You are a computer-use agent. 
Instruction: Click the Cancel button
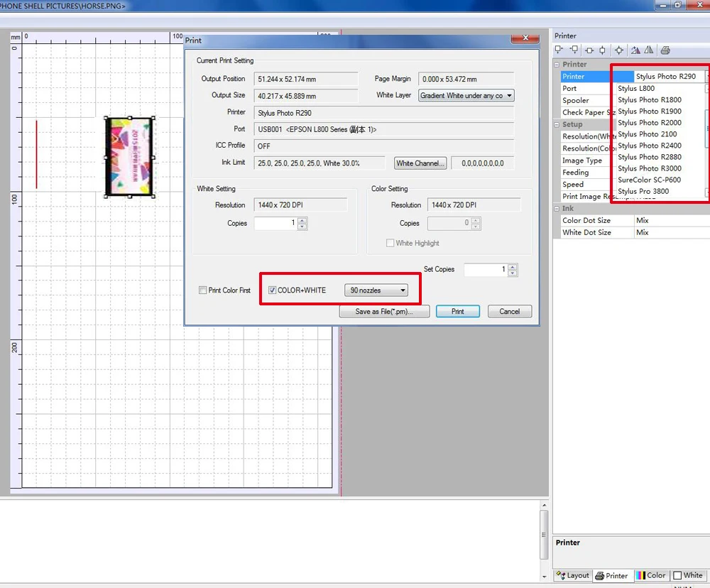pyautogui.click(x=509, y=311)
